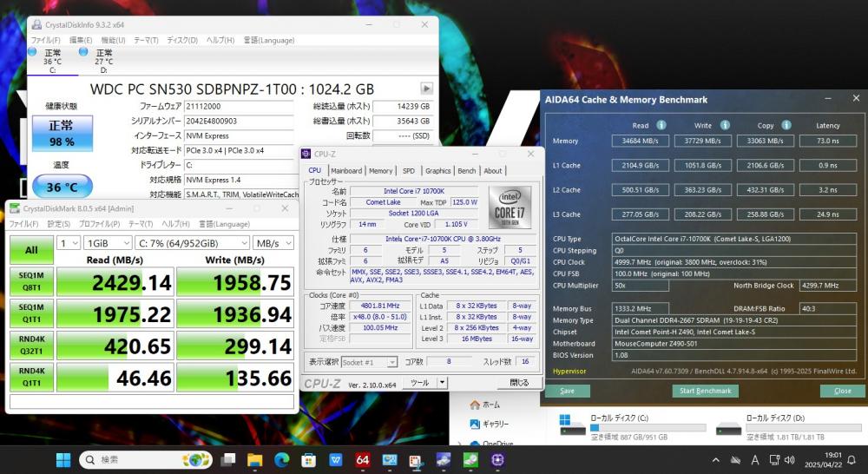The height and width of the screenshot is (474, 868).
Task: Open test size dropdown showing 1GiB
Action: tap(108, 243)
